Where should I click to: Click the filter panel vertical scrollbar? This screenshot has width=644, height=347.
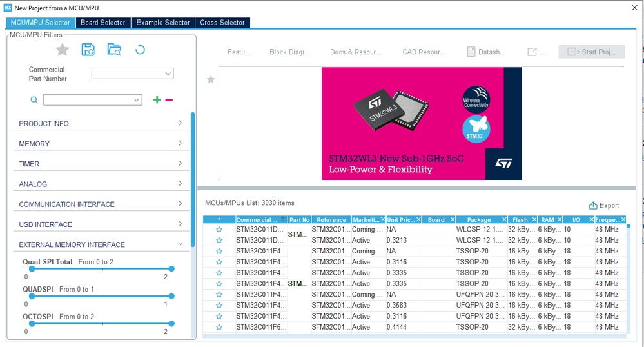(193, 180)
